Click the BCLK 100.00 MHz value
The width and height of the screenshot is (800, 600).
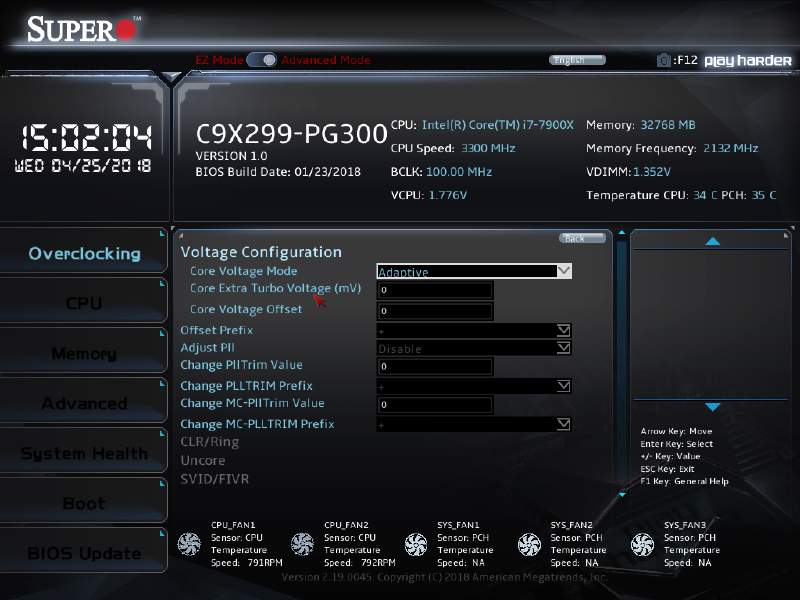[459, 172]
